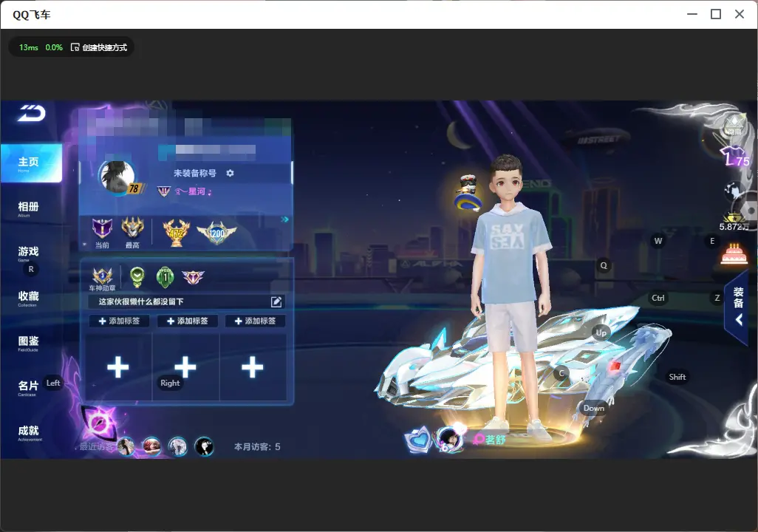This screenshot has width=758, height=532.
Task: Go to the 收藏 collection tab
Action: point(29,298)
